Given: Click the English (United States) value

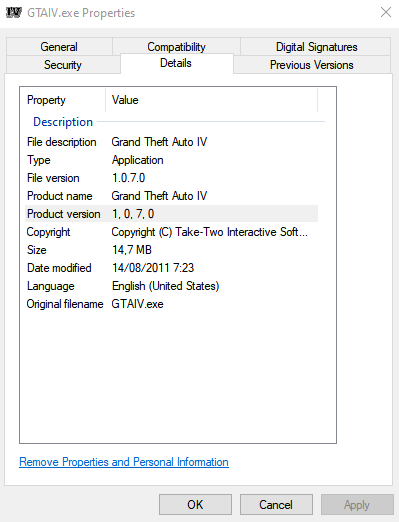Looking at the screenshot, I should tap(166, 286).
